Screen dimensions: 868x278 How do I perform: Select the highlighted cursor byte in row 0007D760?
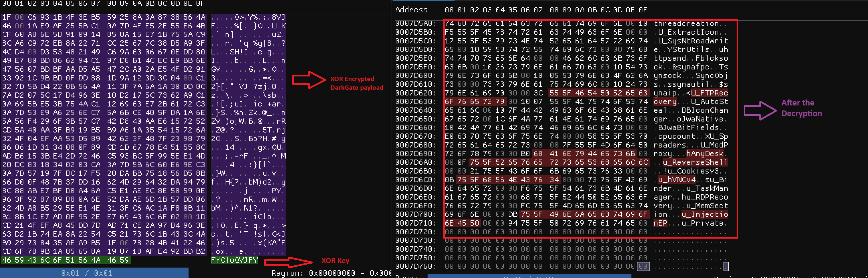click(643, 267)
